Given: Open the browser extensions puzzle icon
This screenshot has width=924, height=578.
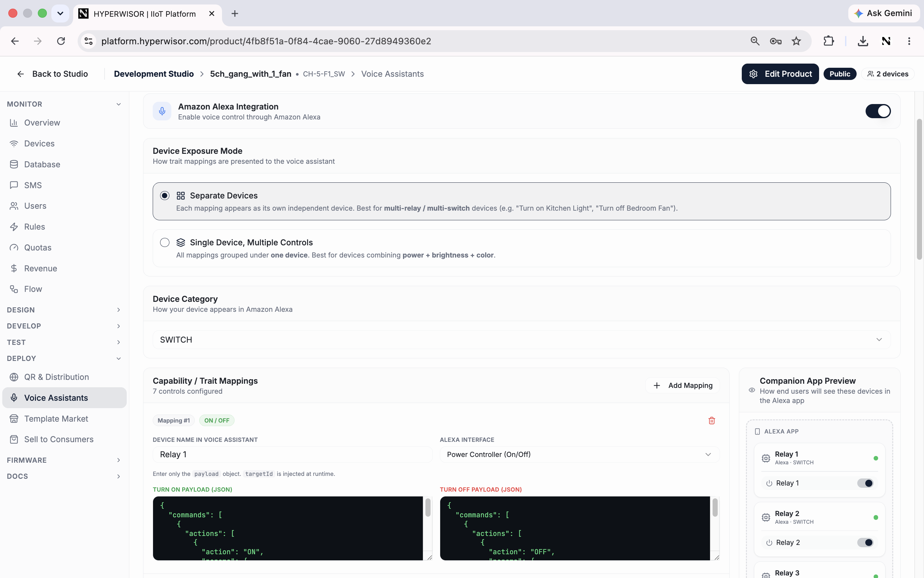Looking at the screenshot, I should [828, 41].
